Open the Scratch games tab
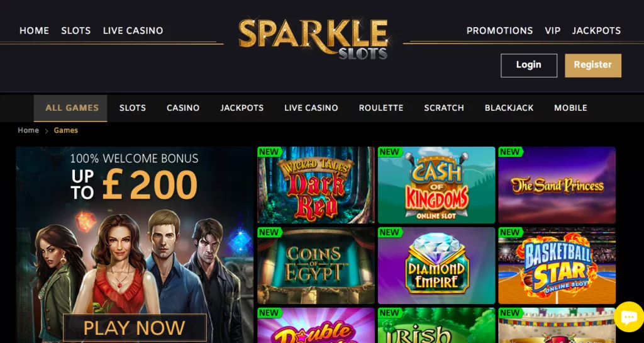The height and width of the screenshot is (343, 644). pos(443,108)
